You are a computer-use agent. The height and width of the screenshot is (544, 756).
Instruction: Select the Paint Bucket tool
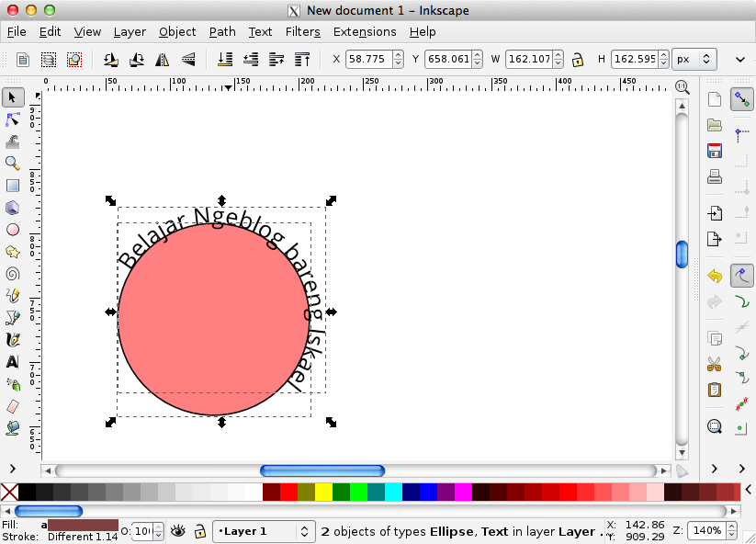pyautogui.click(x=13, y=428)
